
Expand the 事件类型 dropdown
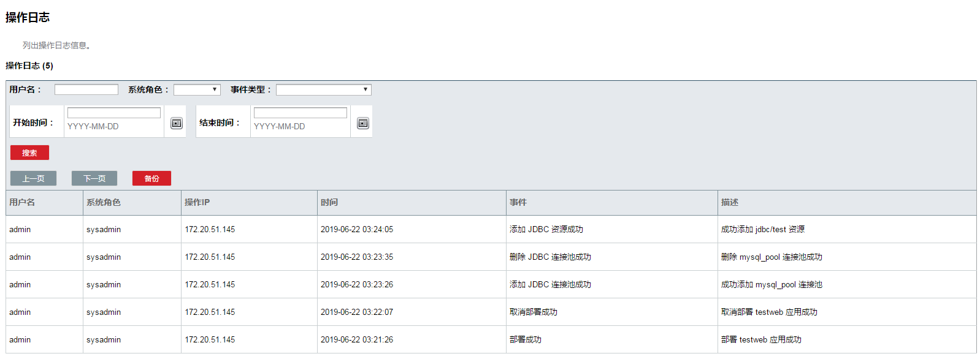click(323, 90)
